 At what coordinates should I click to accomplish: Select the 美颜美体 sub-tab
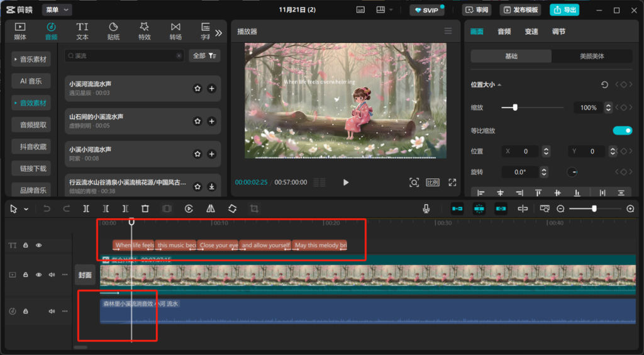pos(592,56)
